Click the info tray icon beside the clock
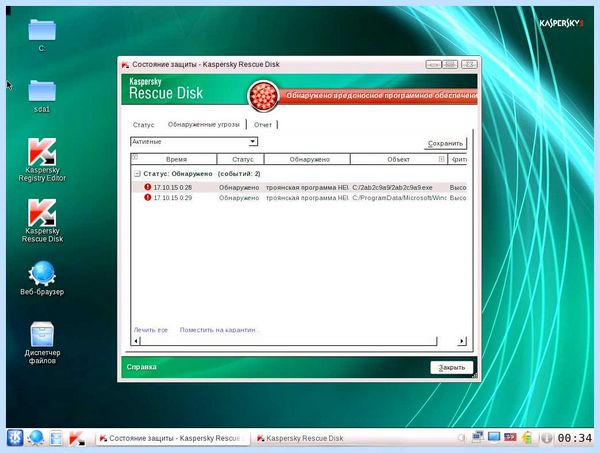 pos(547,438)
